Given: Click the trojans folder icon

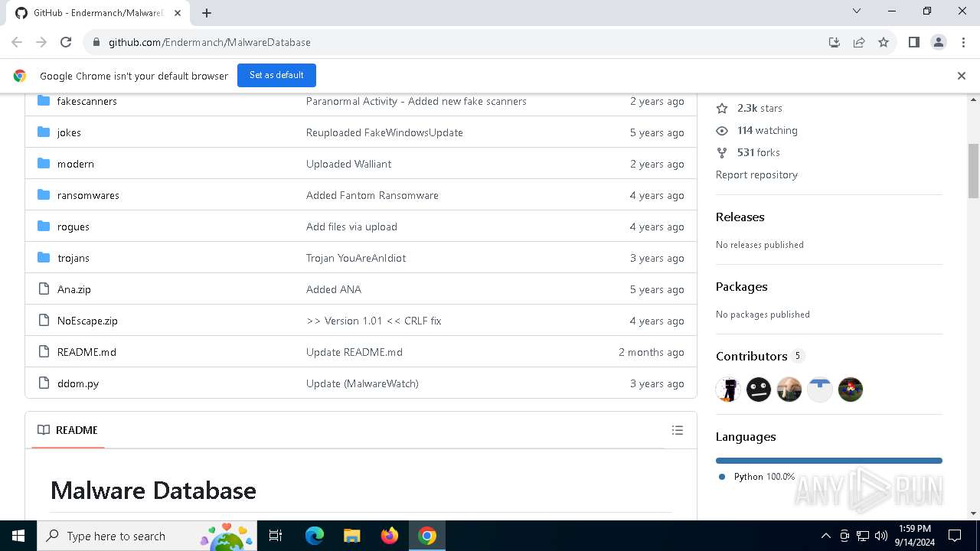Looking at the screenshot, I should tap(44, 258).
